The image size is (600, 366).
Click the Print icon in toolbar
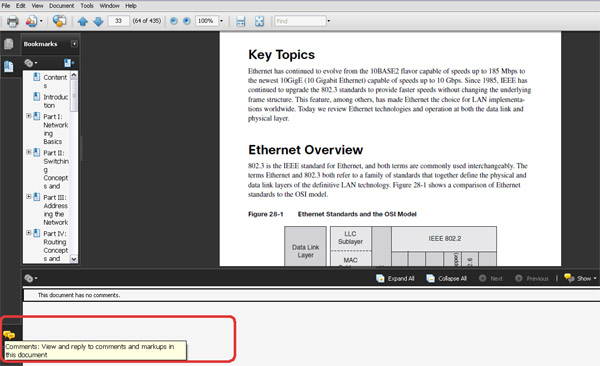coord(13,21)
